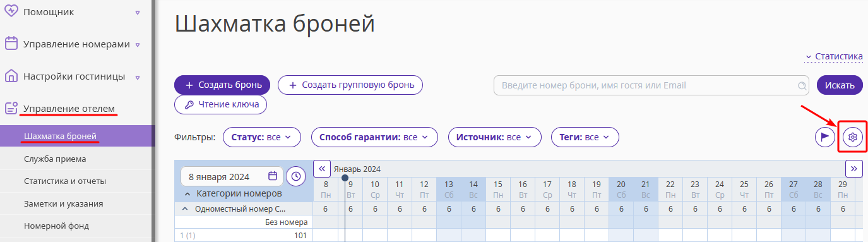Go to previous dates with double-left arrow
Screen dimensions: 868x242
321,169
